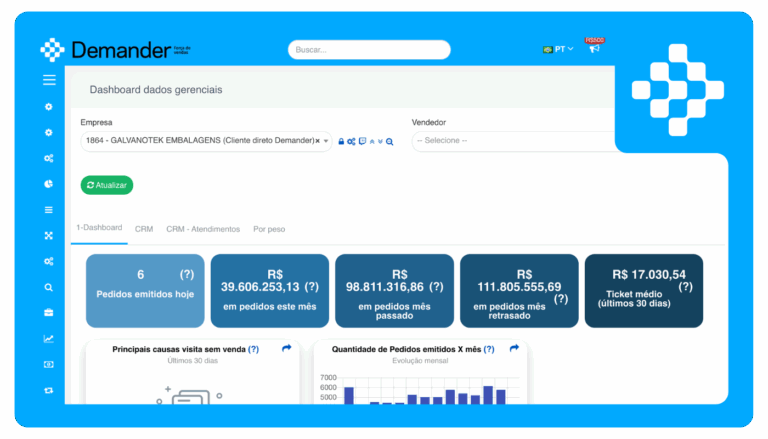Screen dimensions: 768x439
Task: Open the line chart sidebar icon
Action: [x=48, y=338]
